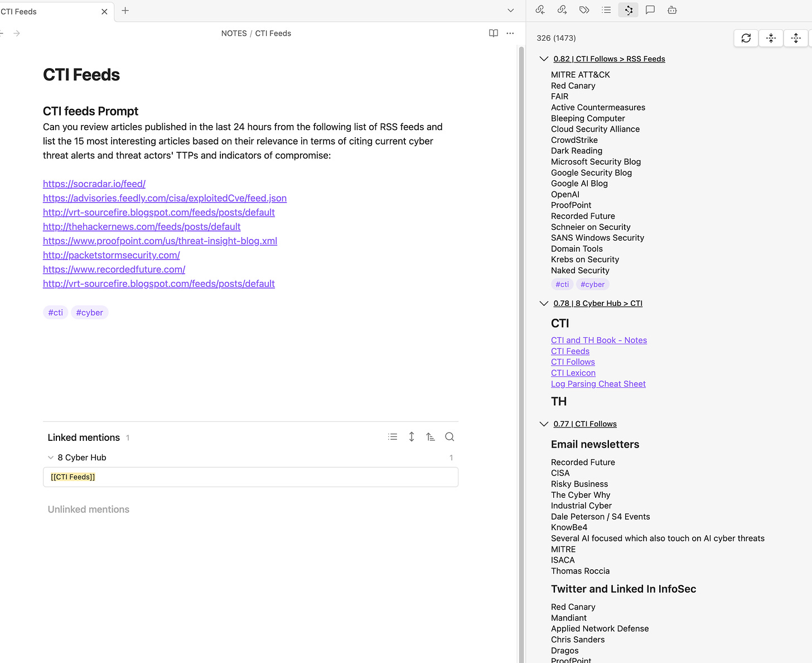Change sort order of Linked mentions
The width and height of the screenshot is (812, 663).
[x=431, y=437]
